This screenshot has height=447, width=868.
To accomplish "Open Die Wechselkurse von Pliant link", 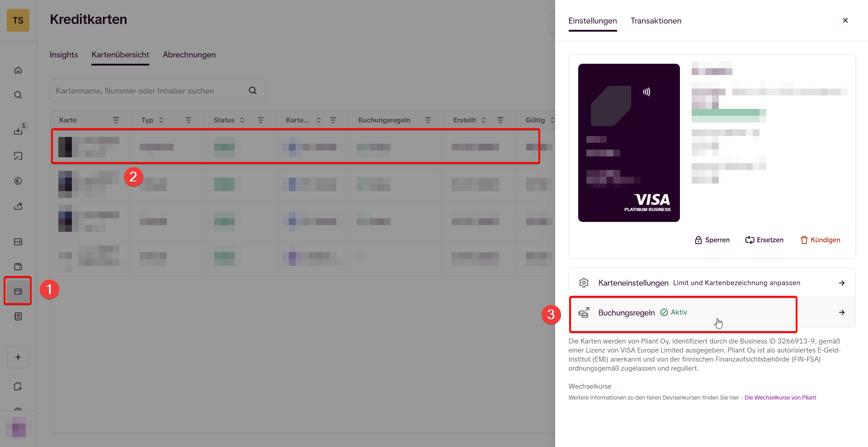I will pyautogui.click(x=780, y=398).
